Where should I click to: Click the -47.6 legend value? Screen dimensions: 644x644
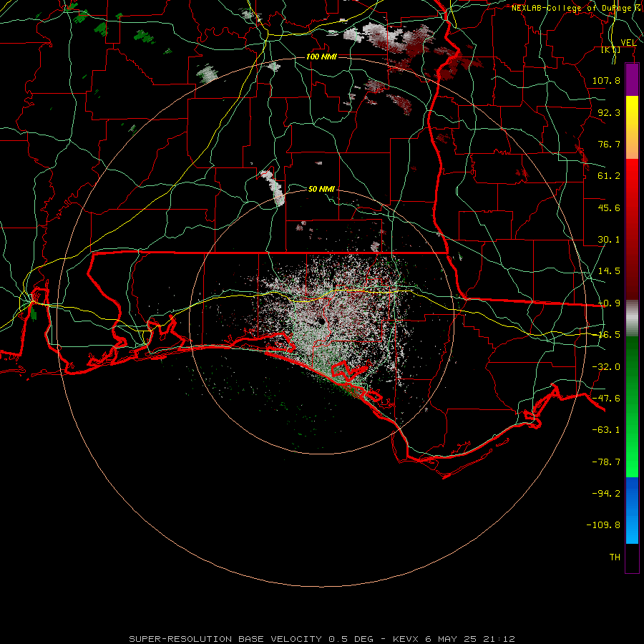(606, 399)
